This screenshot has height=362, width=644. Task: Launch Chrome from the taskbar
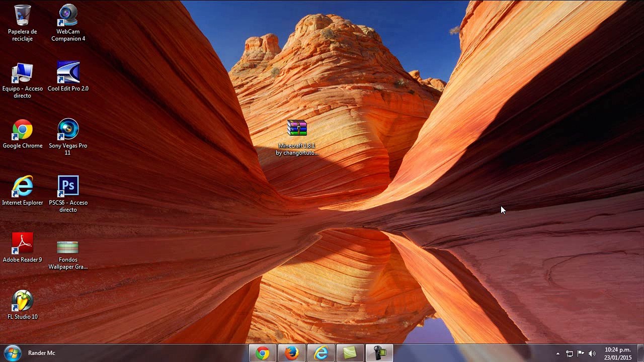pos(263,353)
